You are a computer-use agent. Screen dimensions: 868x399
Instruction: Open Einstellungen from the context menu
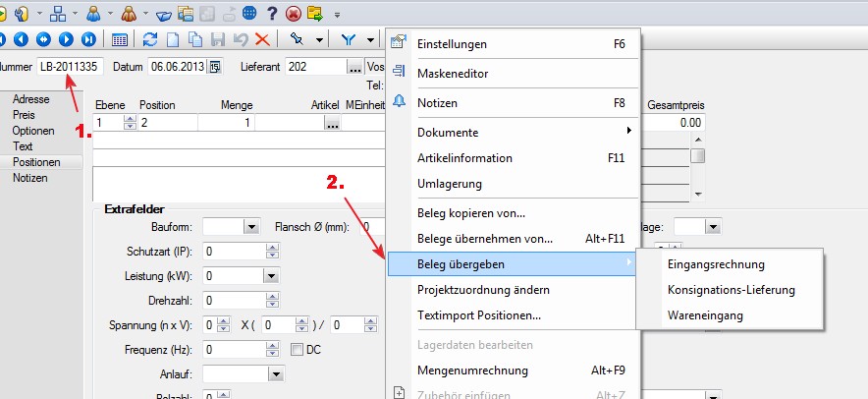(452, 44)
